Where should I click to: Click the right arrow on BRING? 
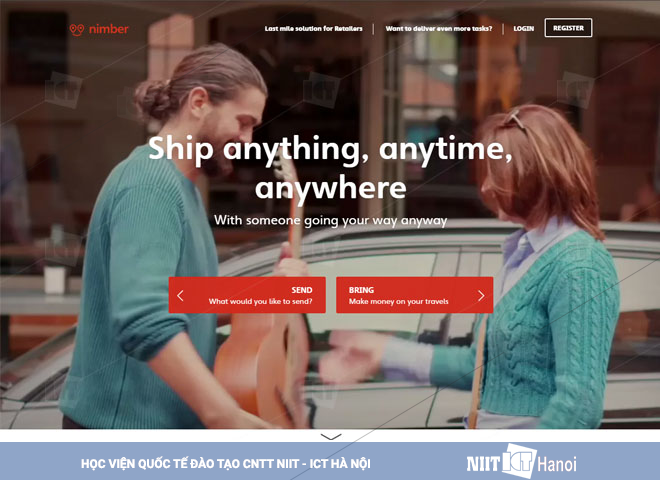click(481, 296)
